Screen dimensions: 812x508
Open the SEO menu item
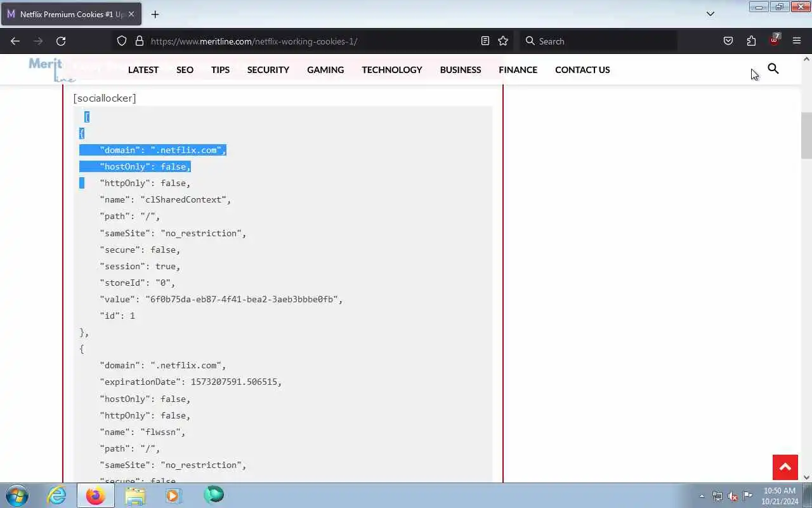pyautogui.click(x=185, y=70)
